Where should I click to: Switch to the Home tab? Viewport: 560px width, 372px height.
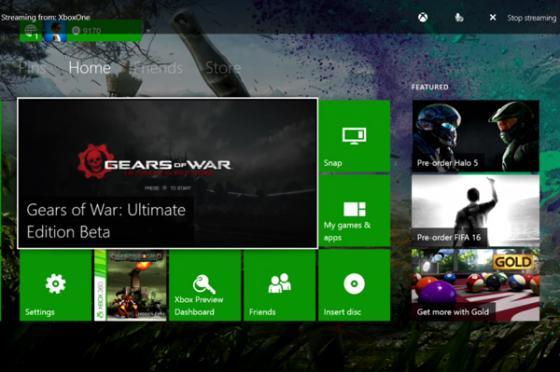click(90, 68)
